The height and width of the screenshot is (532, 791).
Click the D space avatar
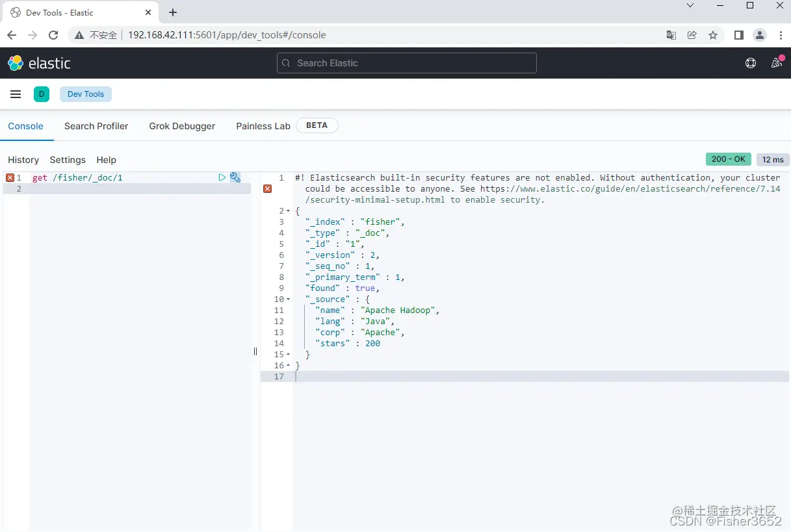coord(42,94)
